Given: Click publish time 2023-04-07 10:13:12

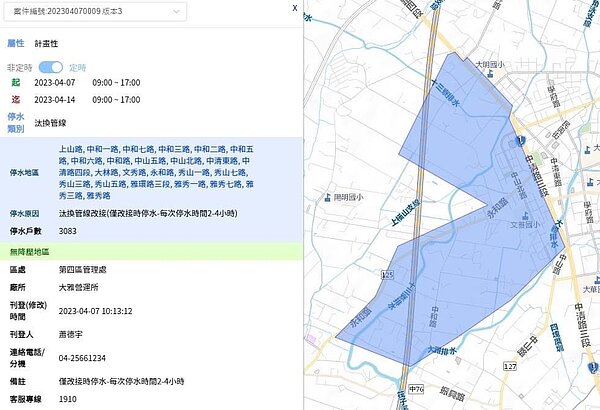Looking at the screenshot, I should [96, 311].
